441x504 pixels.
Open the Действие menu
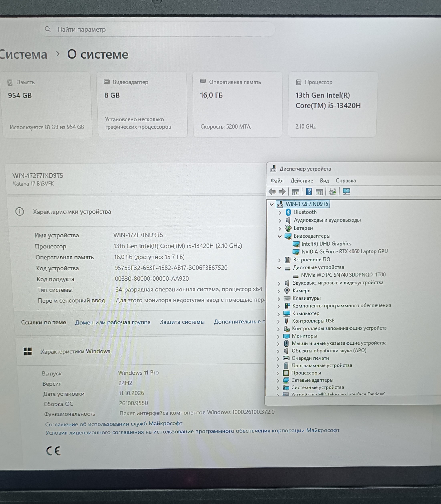click(x=302, y=181)
